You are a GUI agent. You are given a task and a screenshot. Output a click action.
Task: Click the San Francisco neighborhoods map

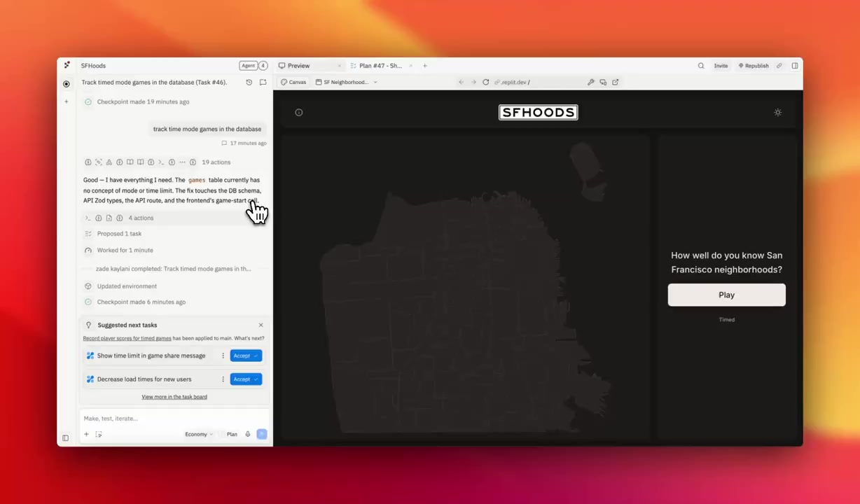tap(466, 287)
